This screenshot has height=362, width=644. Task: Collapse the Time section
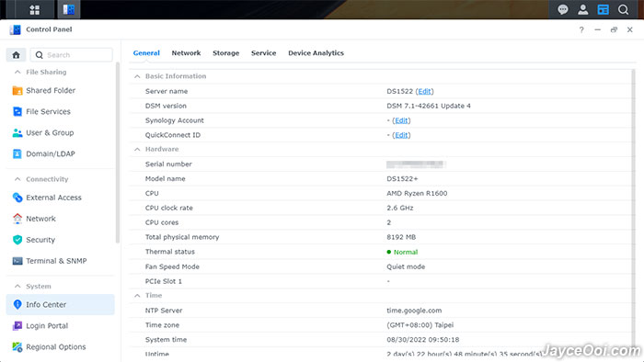click(x=137, y=296)
